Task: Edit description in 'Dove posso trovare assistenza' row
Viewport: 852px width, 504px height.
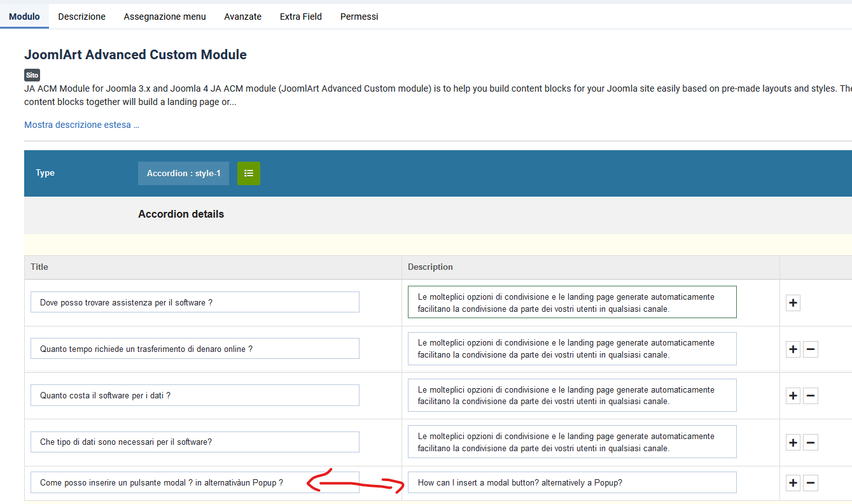Action: coord(572,302)
